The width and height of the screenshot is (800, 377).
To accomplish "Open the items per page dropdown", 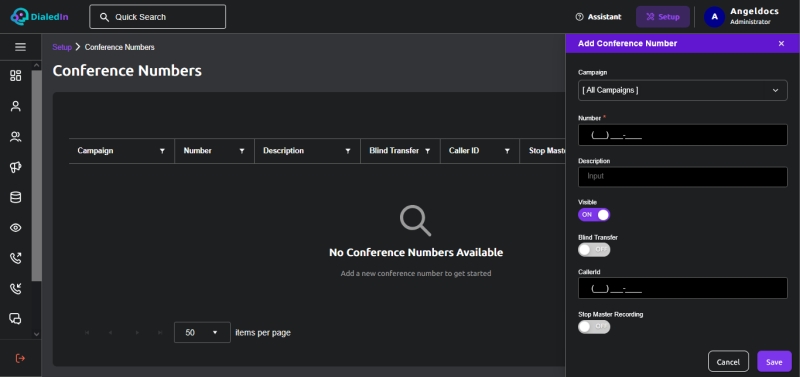I will (x=202, y=333).
